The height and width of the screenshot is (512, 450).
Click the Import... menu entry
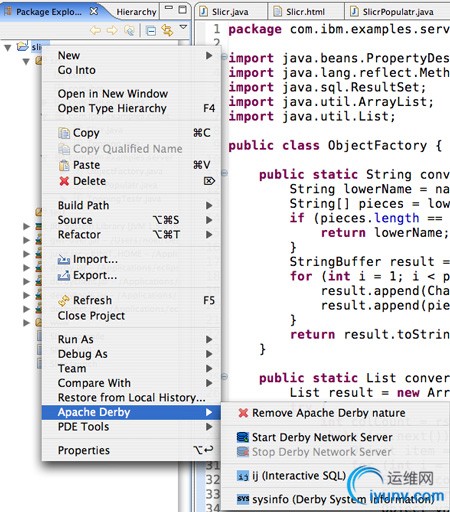click(131, 259)
